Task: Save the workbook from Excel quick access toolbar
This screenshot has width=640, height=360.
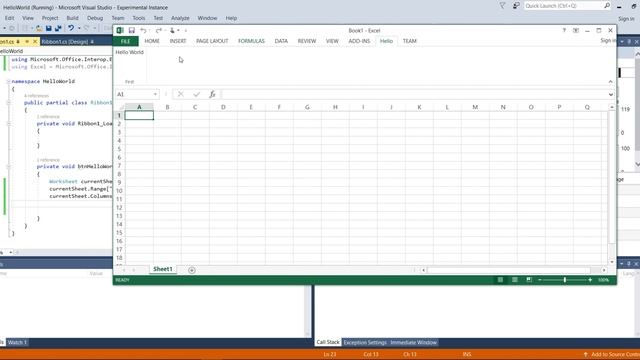Action: pyautogui.click(x=131, y=30)
